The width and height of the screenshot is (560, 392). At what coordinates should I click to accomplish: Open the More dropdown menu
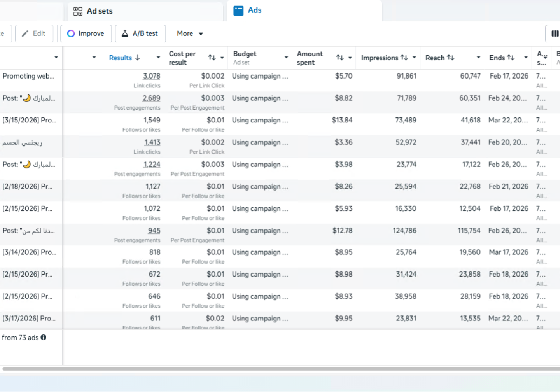tap(190, 33)
